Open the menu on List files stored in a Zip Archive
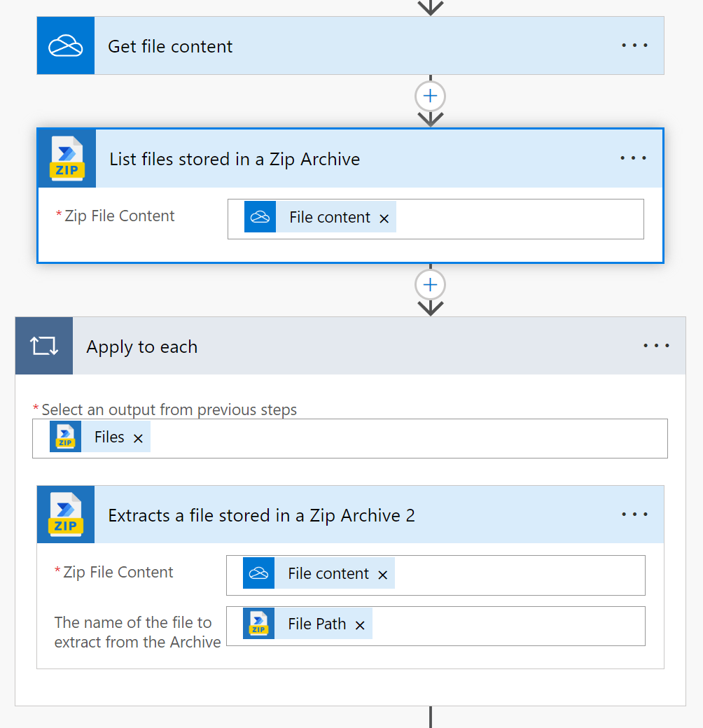Image resolution: width=703 pixels, height=728 pixels. pyautogui.click(x=633, y=157)
